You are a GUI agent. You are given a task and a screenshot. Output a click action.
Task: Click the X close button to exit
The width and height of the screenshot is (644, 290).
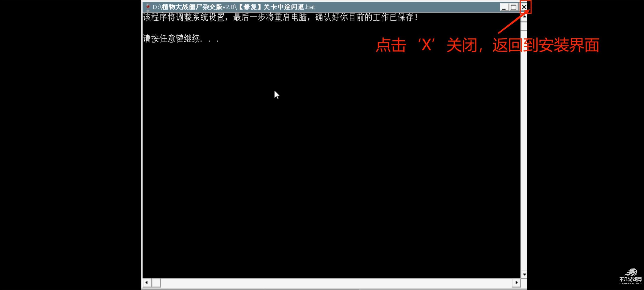point(525,7)
